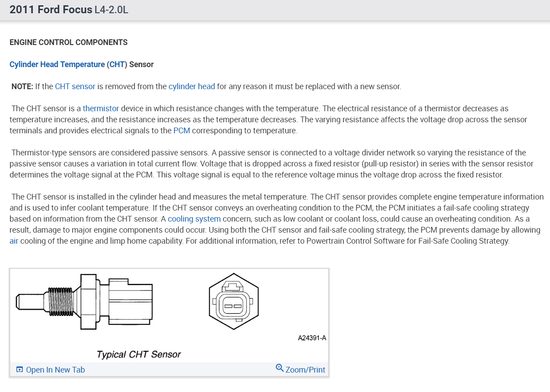Click the PCM link

[182, 131]
